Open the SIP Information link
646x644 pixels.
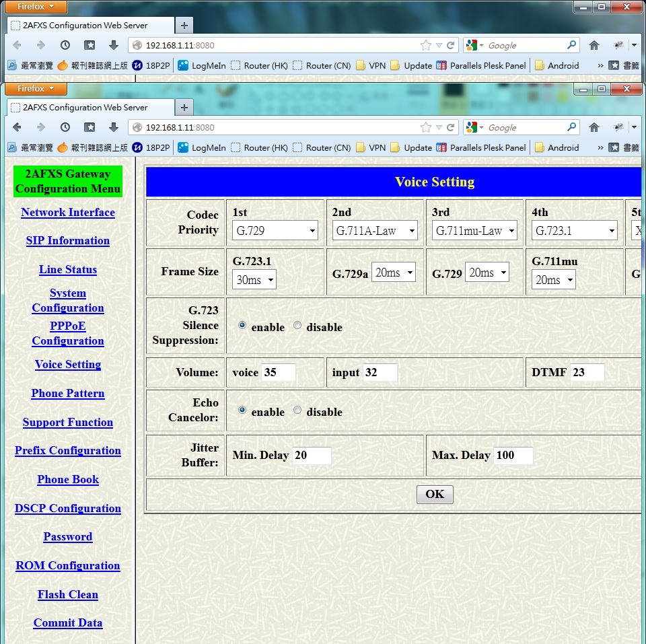68,241
